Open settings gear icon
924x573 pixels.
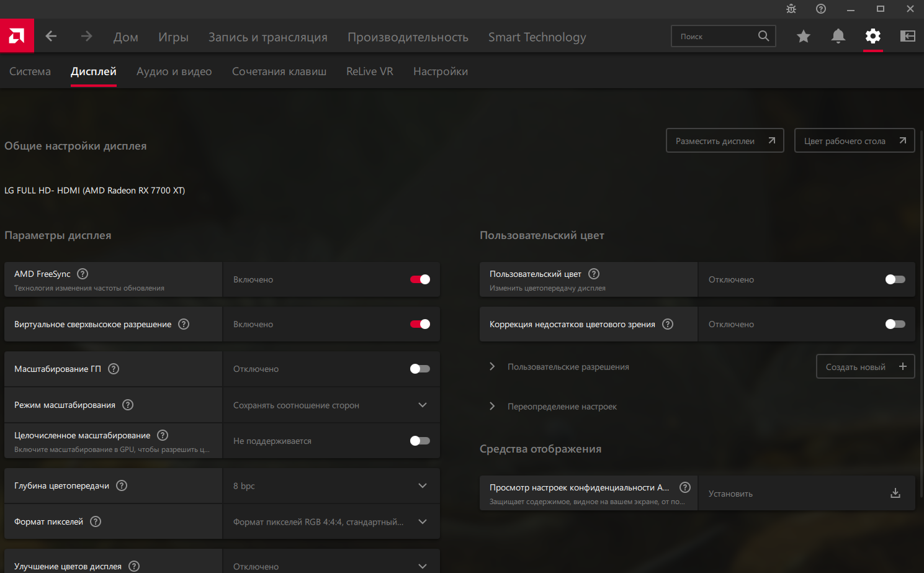pyautogui.click(x=873, y=36)
